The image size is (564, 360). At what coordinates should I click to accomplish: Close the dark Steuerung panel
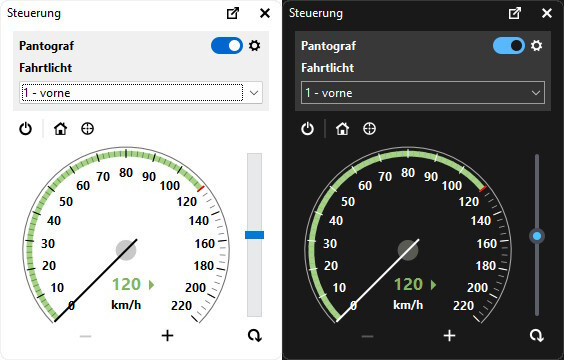click(x=547, y=13)
